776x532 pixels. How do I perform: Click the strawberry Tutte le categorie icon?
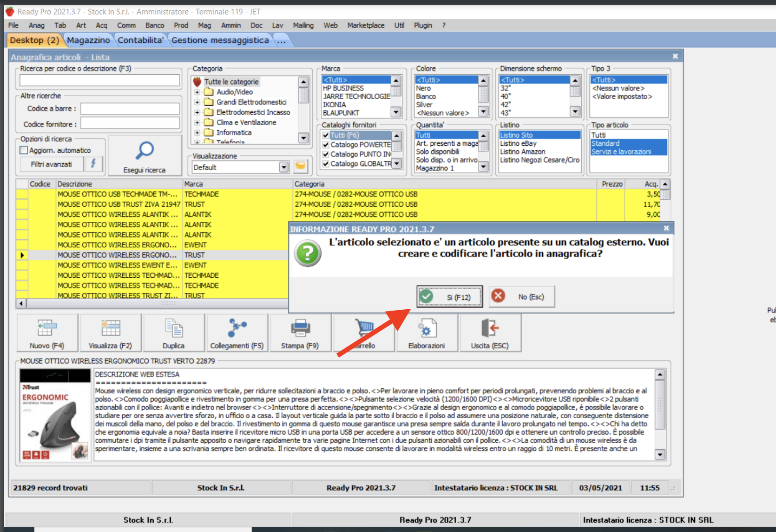pyautogui.click(x=198, y=82)
